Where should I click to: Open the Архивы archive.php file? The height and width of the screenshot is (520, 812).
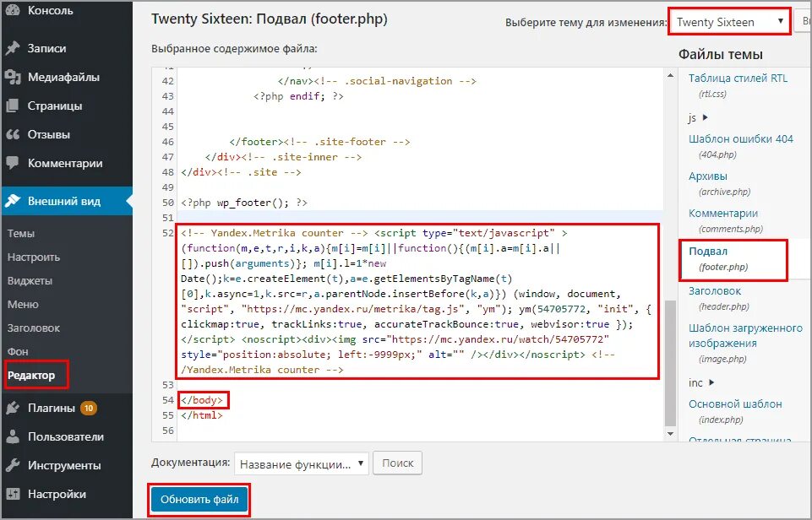708,176
